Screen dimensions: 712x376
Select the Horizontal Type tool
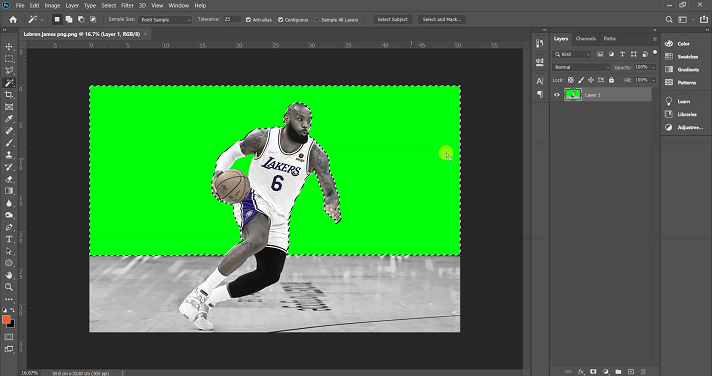(x=9, y=239)
